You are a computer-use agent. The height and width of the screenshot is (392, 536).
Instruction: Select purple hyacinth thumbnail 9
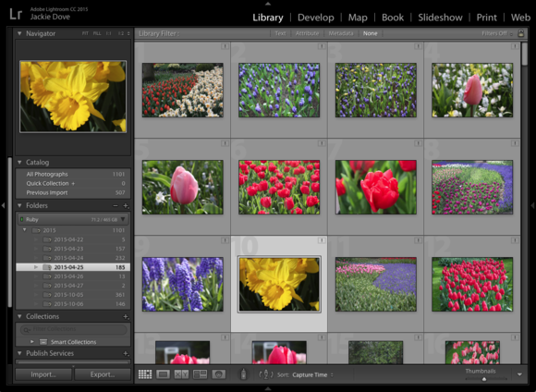pos(183,284)
